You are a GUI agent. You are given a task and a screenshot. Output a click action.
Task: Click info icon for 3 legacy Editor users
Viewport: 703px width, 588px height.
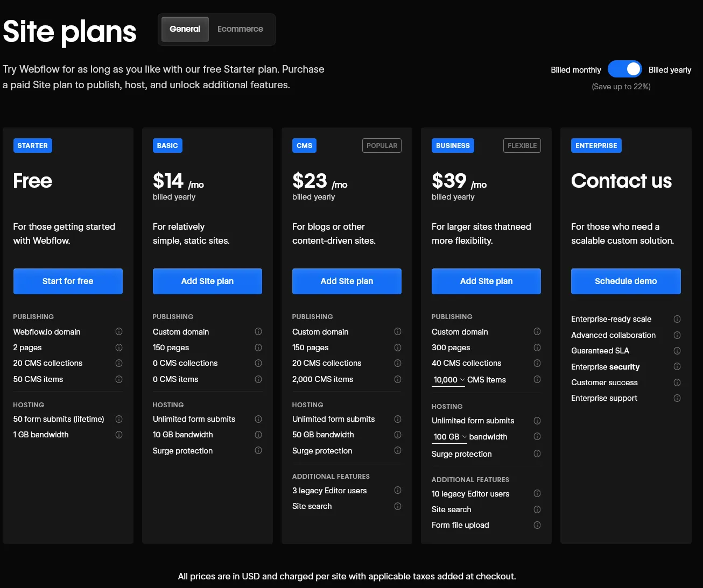click(x=398, y=490)
